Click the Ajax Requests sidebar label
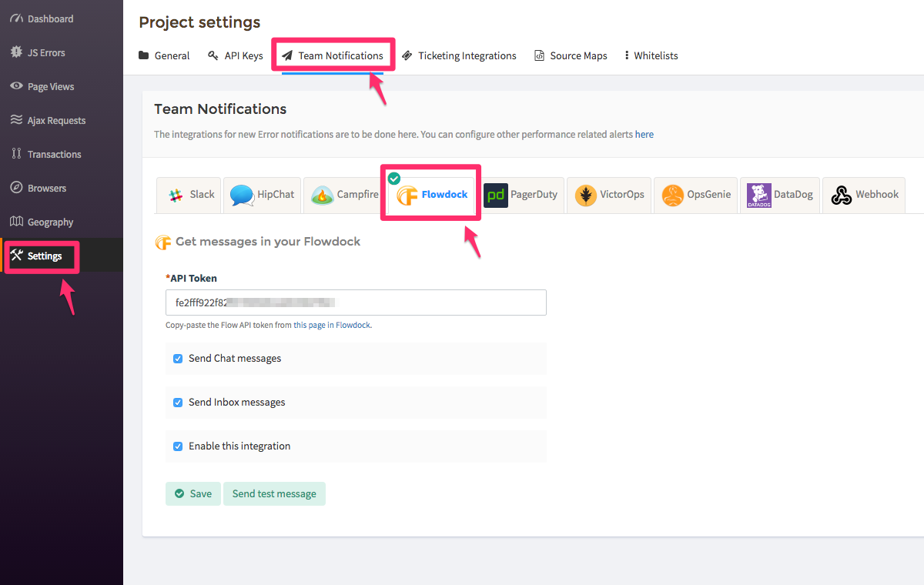The height and width of the screenshot is (585, 924). [x=56, y=120]
